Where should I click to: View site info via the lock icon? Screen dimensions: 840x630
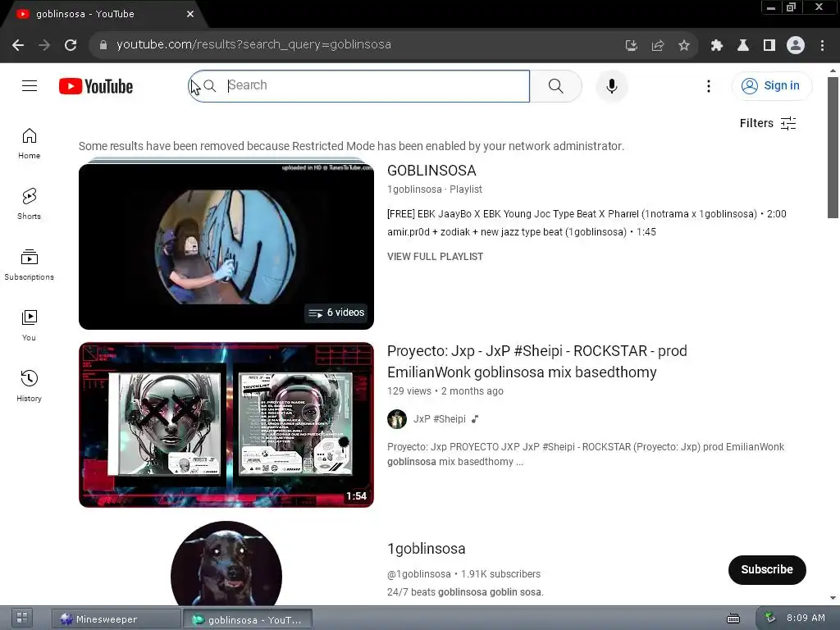click(x=103, y=45)
